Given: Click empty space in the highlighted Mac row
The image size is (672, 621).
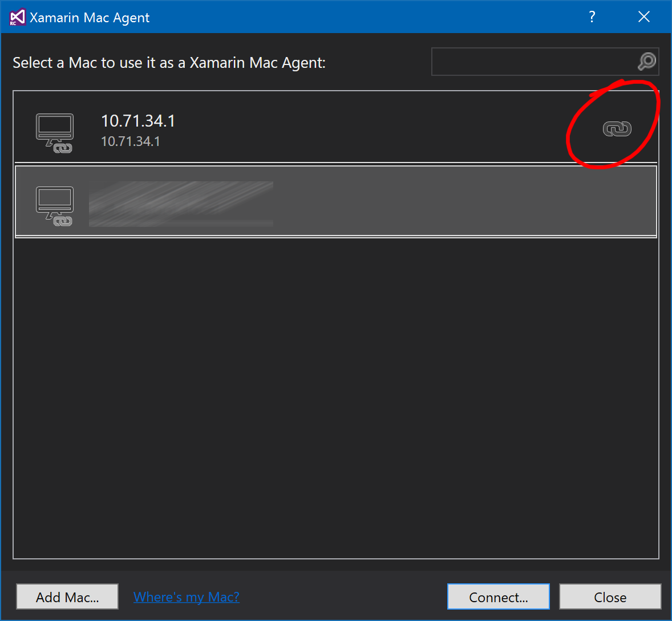Looking at the screenshot, I should tap(456, 202).
